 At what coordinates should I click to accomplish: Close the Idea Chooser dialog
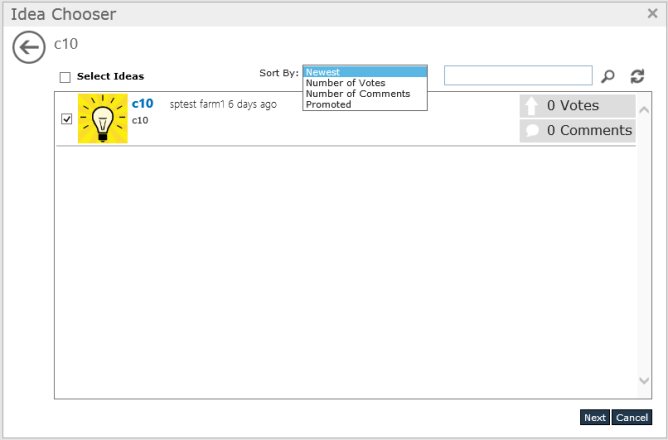pos(652,14)
